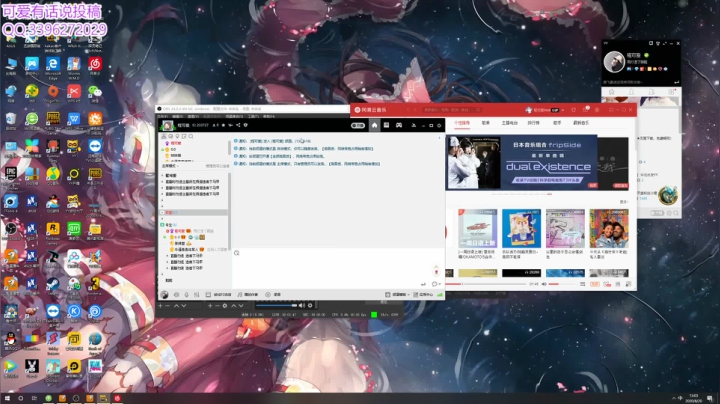Seek on the NetEase playback progress bar
The width and height of the screenshot is (720, 404).
point(485,284)
